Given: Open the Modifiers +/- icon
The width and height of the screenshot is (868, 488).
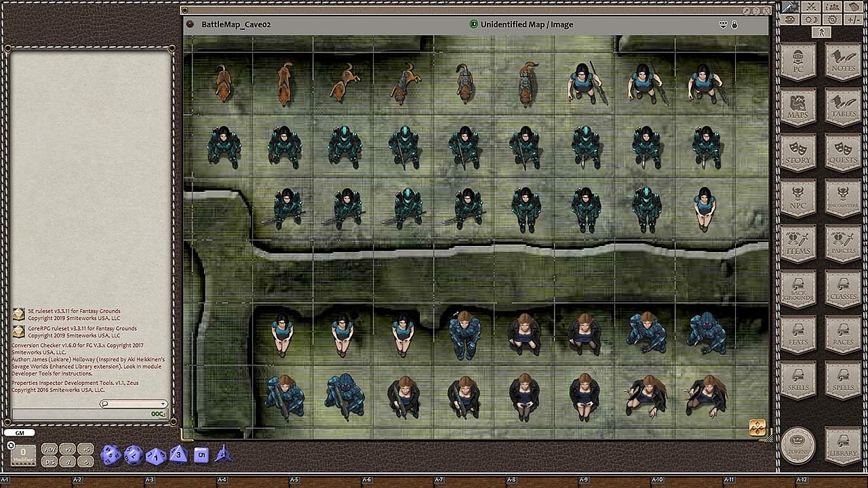Looking at the screenshot, I should tap(854, 20).
